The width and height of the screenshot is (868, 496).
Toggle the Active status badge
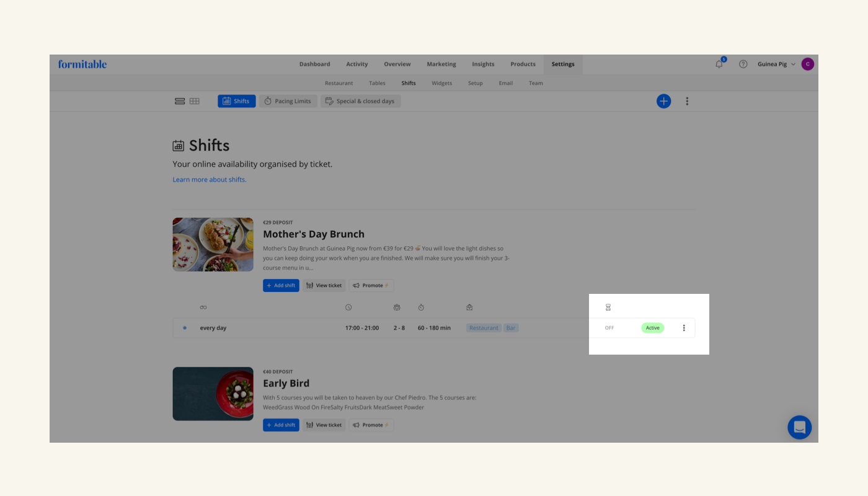click(x=652, y=328)
